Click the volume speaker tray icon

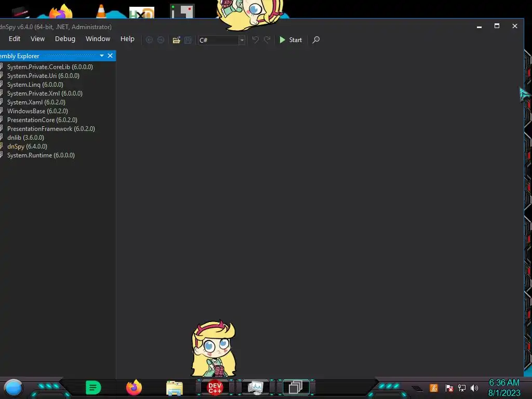tap(474, 388)
